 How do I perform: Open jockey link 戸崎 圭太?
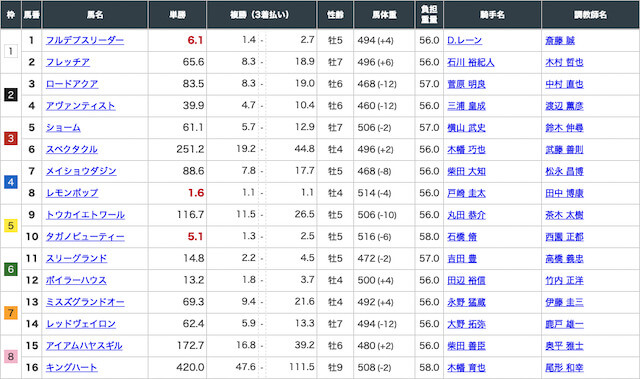click(x=466, y=193)
